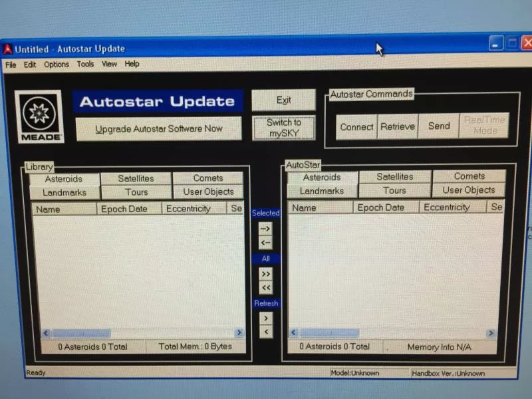Click the Exit button
The width and height of the screenshot is (532, 399).
[284, 100]
